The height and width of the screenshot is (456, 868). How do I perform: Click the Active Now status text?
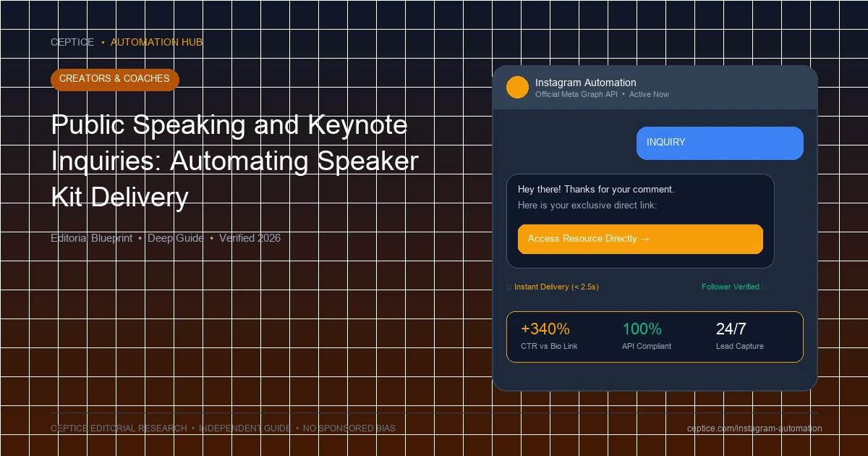pyautogui.click(x=649, y=95)
